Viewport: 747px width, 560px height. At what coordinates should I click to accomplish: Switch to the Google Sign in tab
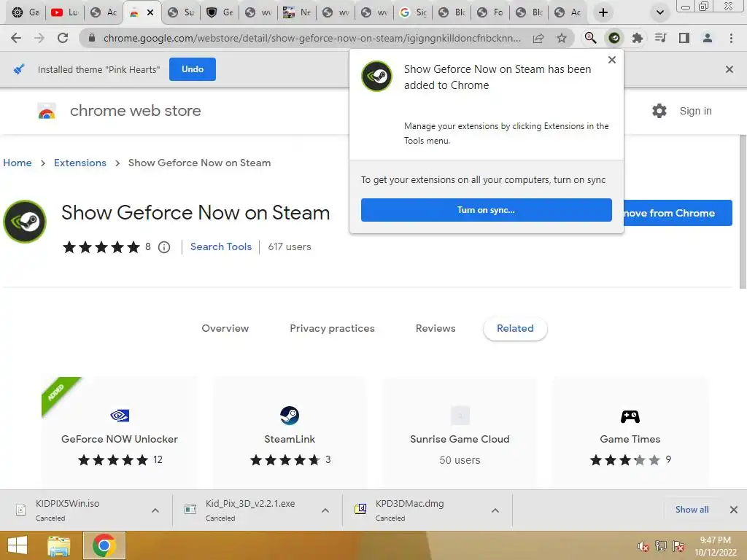coord(413,12)
